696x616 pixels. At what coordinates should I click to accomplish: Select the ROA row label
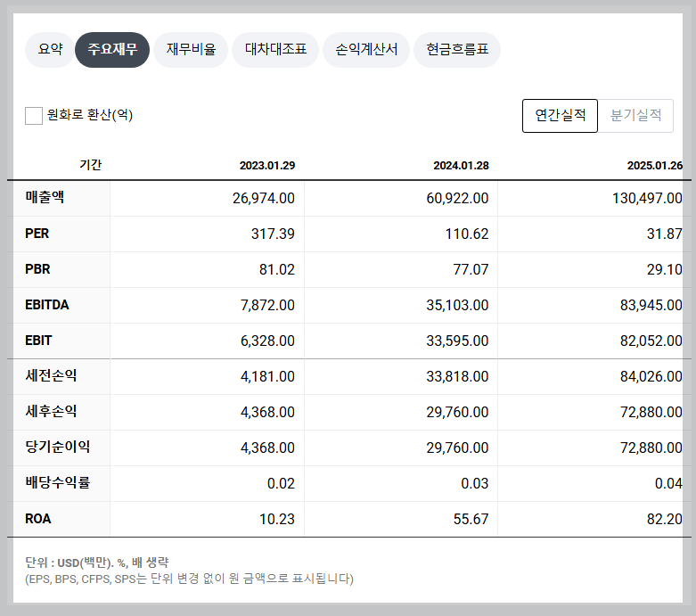tap(38, 518)
